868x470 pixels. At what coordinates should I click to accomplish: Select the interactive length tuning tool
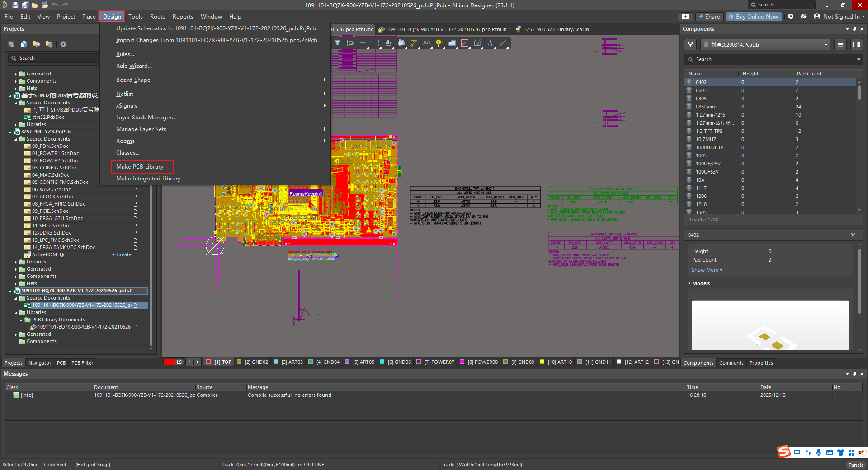pyautogui.click(x=426, y=43)
